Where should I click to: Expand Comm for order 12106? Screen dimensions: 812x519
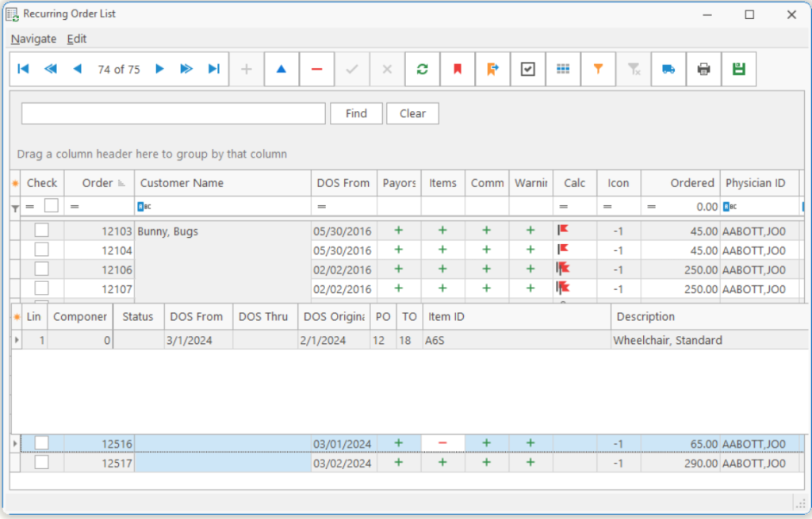486,269
